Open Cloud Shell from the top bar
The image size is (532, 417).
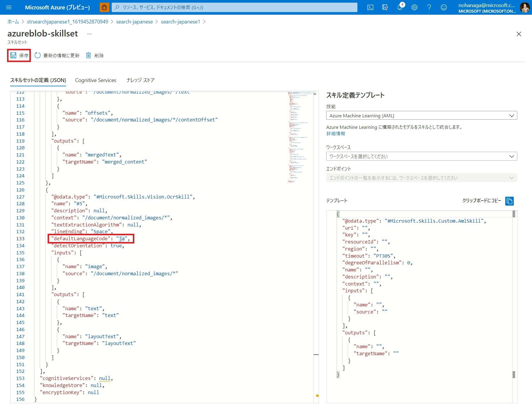(x=370, y=7)
